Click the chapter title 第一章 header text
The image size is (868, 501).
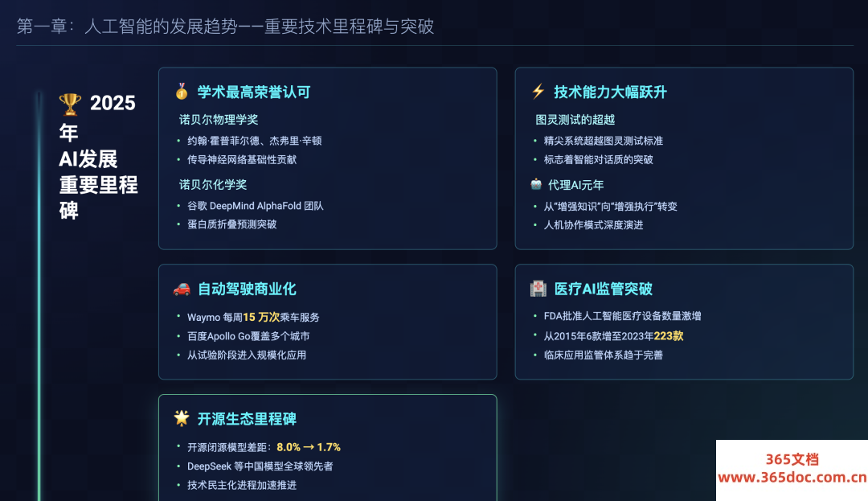click(225, 26)
